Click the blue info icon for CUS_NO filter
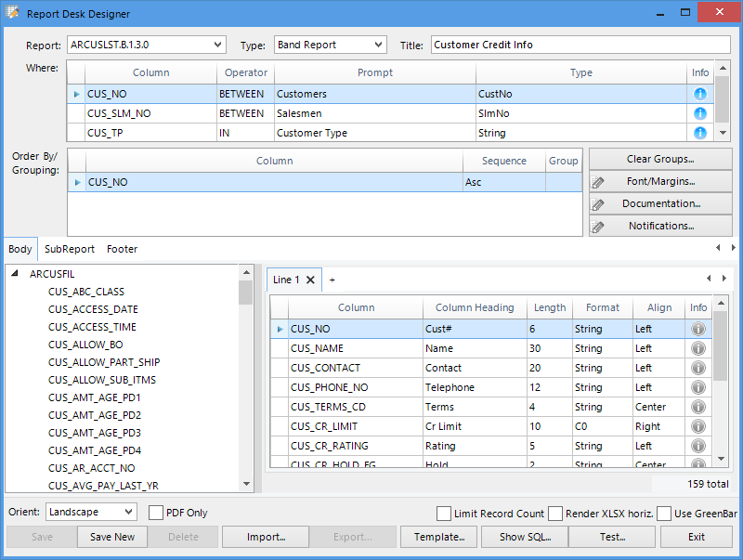This screenshot has height=560, width=743. (x=699, y=94)
